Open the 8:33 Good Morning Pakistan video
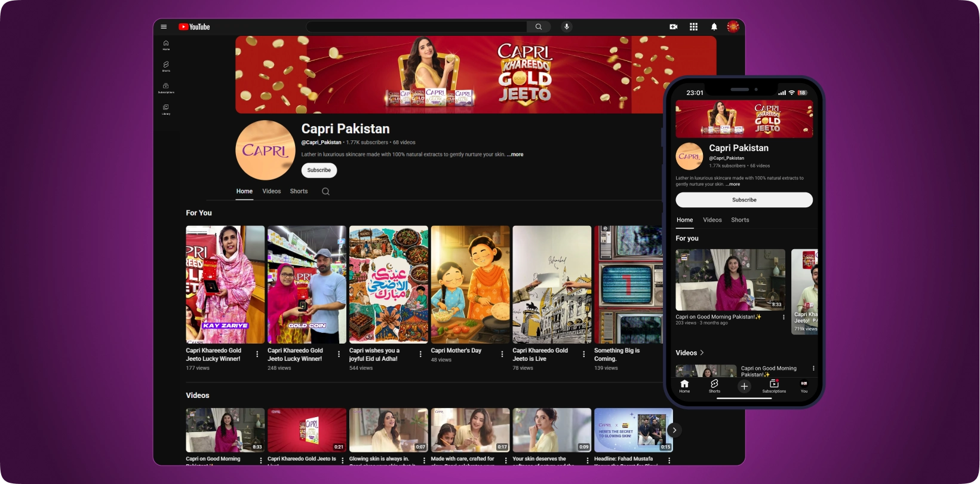This screenshot has height=484, width=980. (225, 430)
